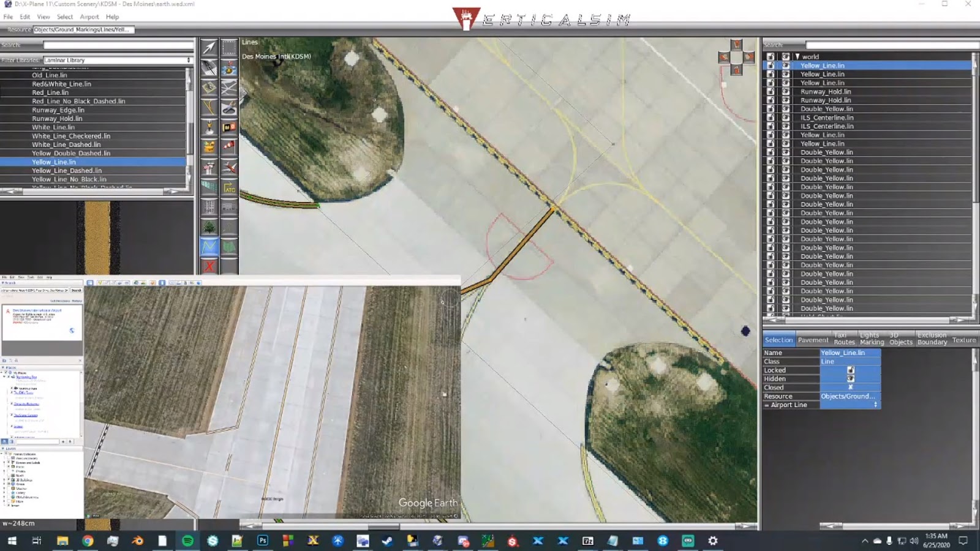Select the Vertex arrow tool
Screen dimensions: 980x551
click(209, 47)
